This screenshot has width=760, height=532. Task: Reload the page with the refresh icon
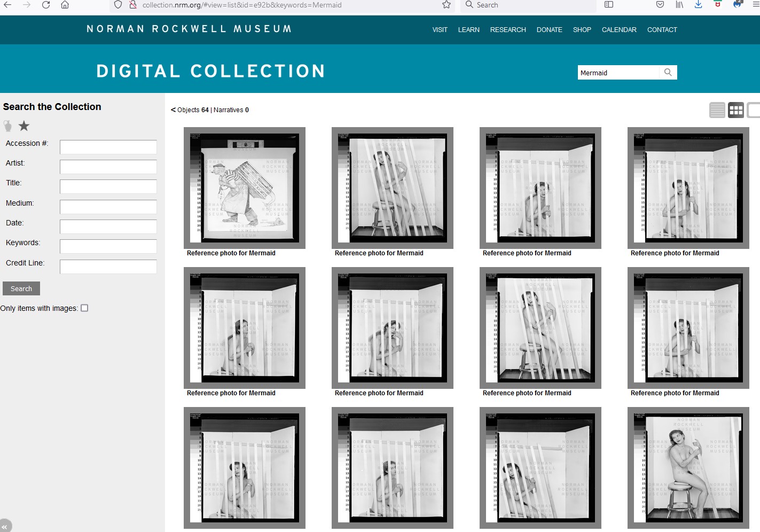[46, 5]
